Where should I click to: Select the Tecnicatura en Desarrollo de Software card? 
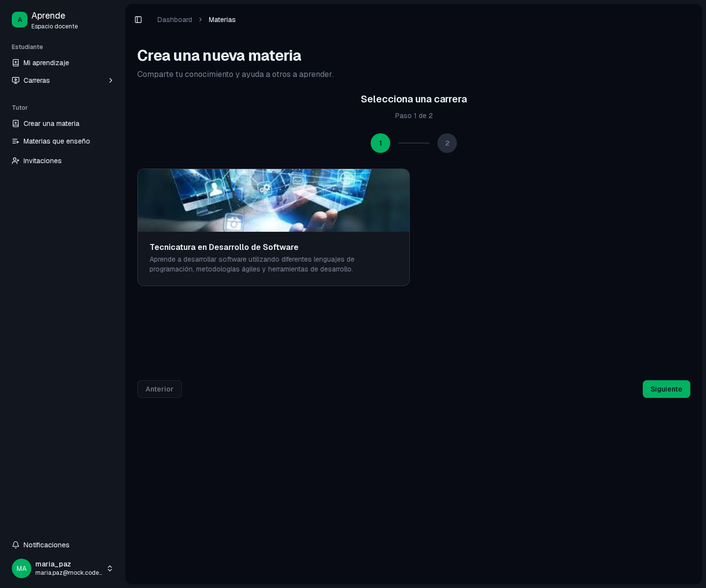[x=274, y=227]
